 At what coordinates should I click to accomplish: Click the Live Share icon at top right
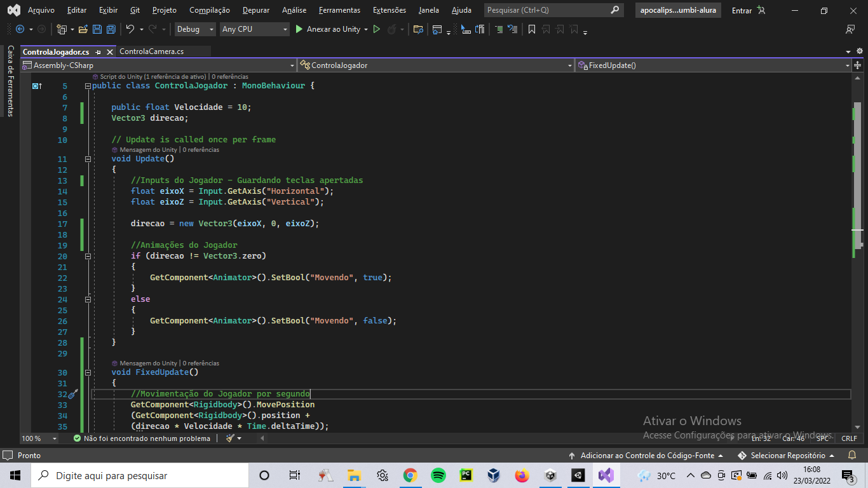click(850, 29)
